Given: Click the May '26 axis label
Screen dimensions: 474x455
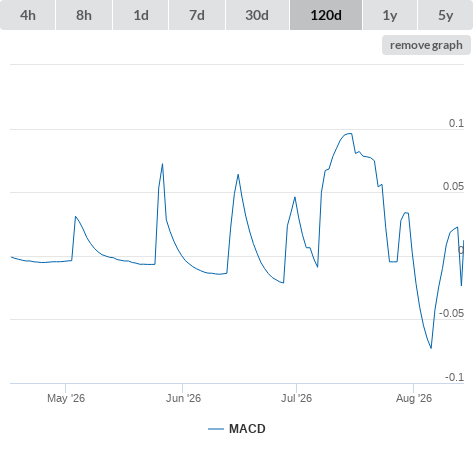Looking at the screenshot, I should pyautogui.click(x=66, y=398).
